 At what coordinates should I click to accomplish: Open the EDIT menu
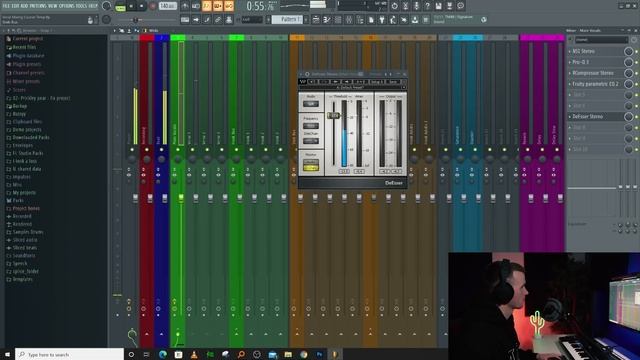16,6
